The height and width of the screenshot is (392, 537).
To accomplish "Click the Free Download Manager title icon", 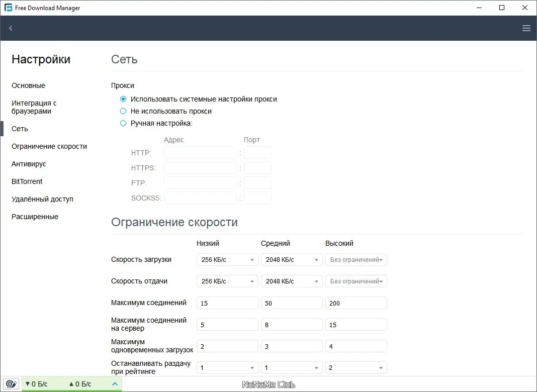I will point(8,8).
